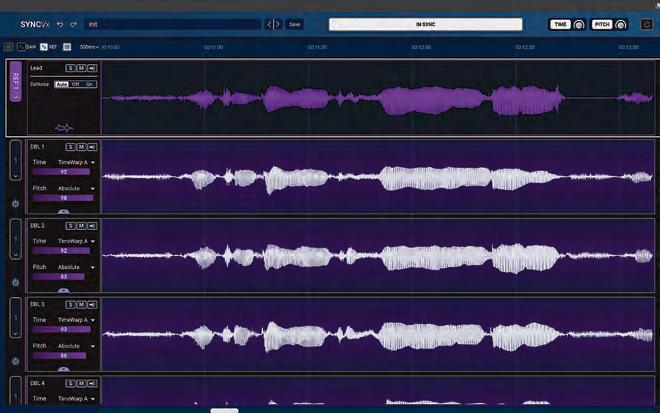
Task: Click the DBL 4 speaker icon
Action: tap(92, 383)
